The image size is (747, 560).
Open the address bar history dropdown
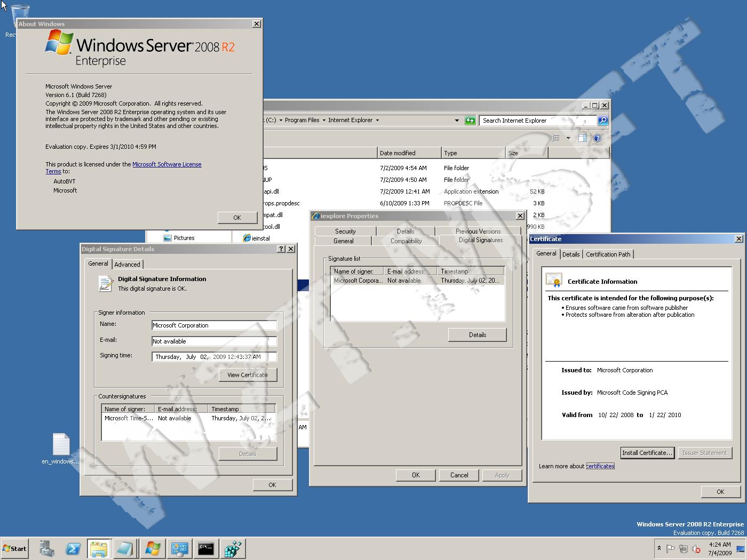[x=457, y=121]
